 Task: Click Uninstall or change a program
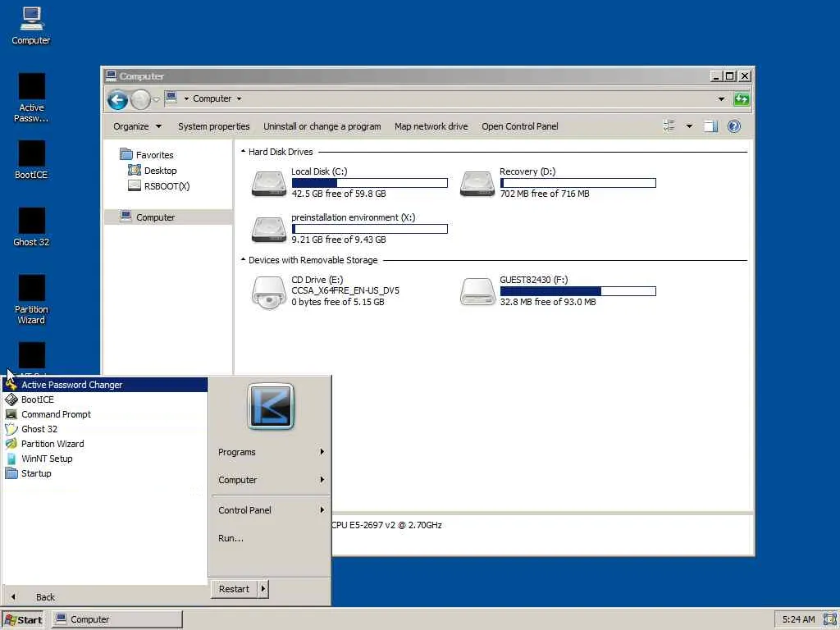tap(322, 126)
